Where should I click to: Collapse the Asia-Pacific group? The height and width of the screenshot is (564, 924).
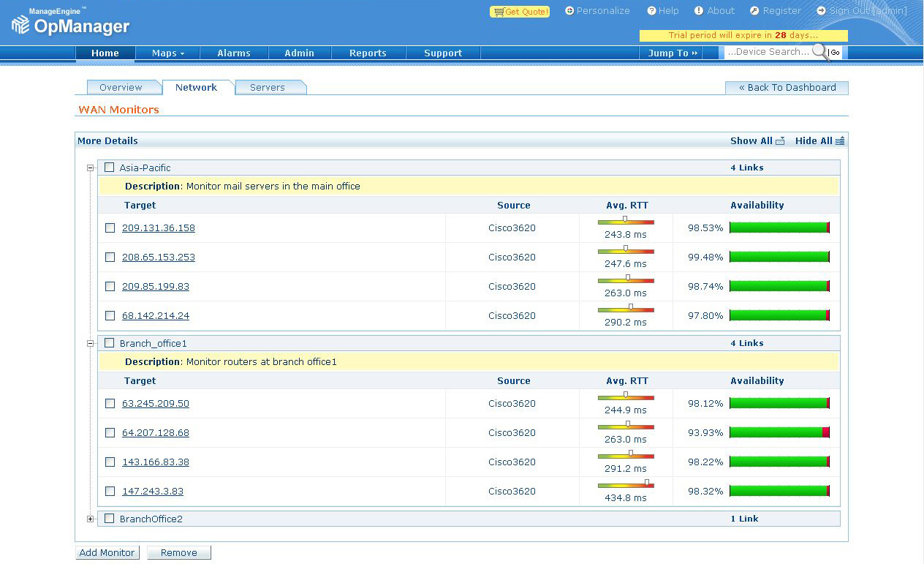click(91, 168)
